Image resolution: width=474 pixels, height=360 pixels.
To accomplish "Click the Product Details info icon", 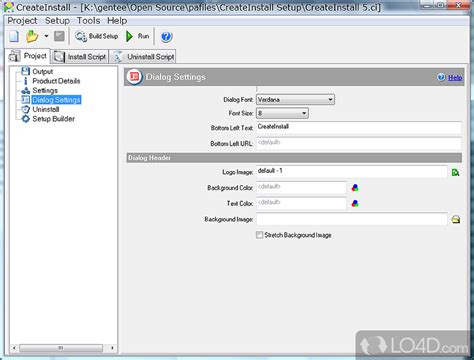I will 25,81.
